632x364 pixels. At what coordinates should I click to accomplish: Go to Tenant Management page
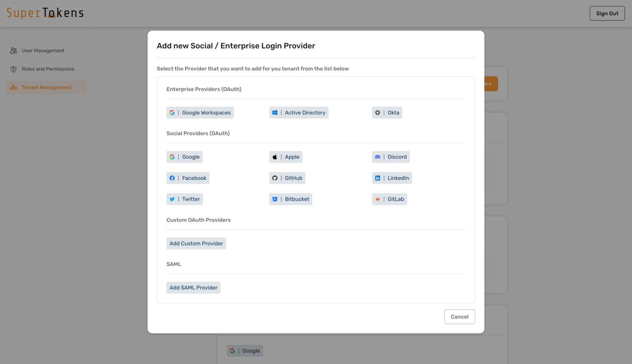46,87
